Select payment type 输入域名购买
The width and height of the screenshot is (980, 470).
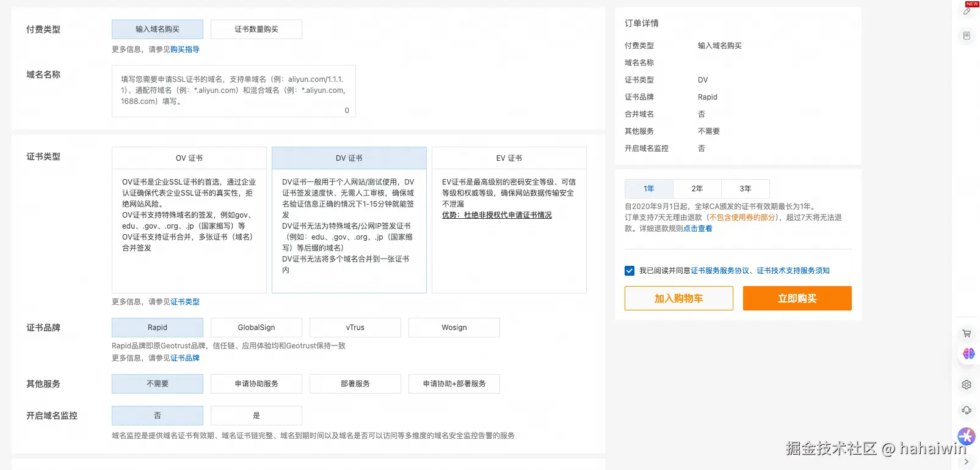tap(158, 29)
